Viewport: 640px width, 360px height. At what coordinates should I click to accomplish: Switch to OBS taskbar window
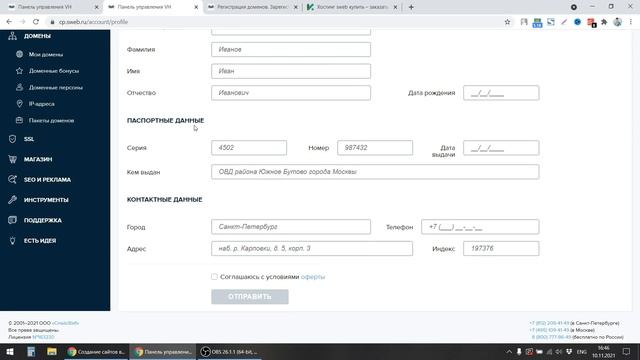click(229, 351)
